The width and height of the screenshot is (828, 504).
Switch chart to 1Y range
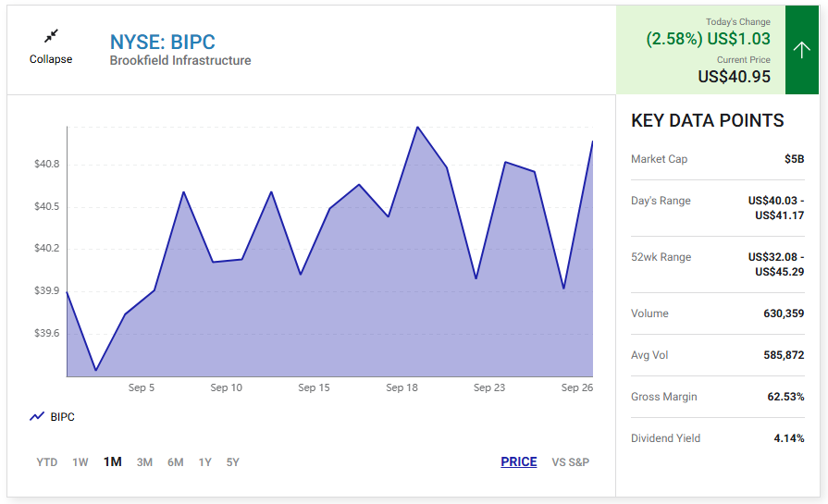click(x=204, y=462)
